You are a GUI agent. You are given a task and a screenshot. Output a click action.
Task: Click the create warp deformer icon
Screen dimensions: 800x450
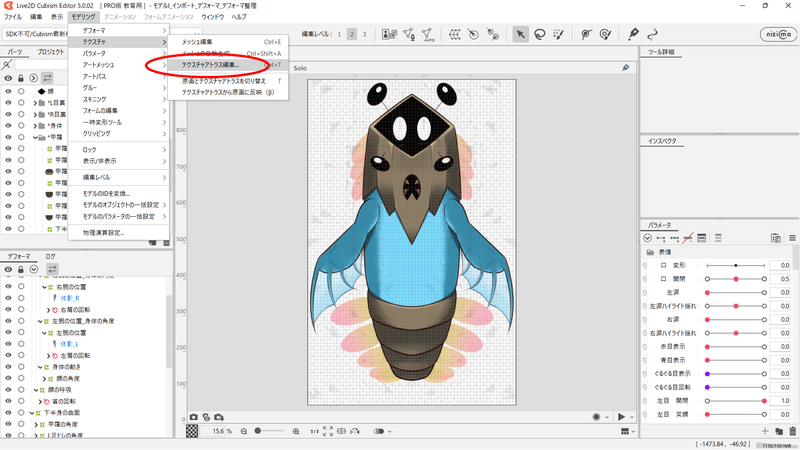455,34
